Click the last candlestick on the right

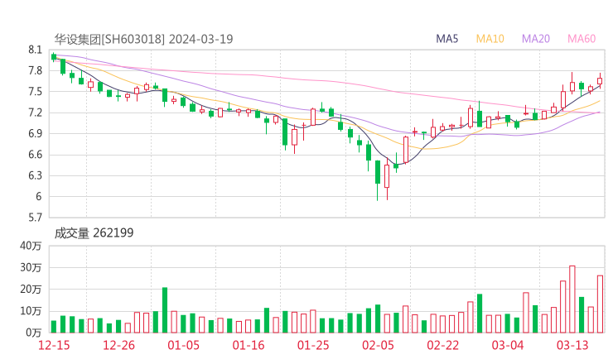(600, 80)
